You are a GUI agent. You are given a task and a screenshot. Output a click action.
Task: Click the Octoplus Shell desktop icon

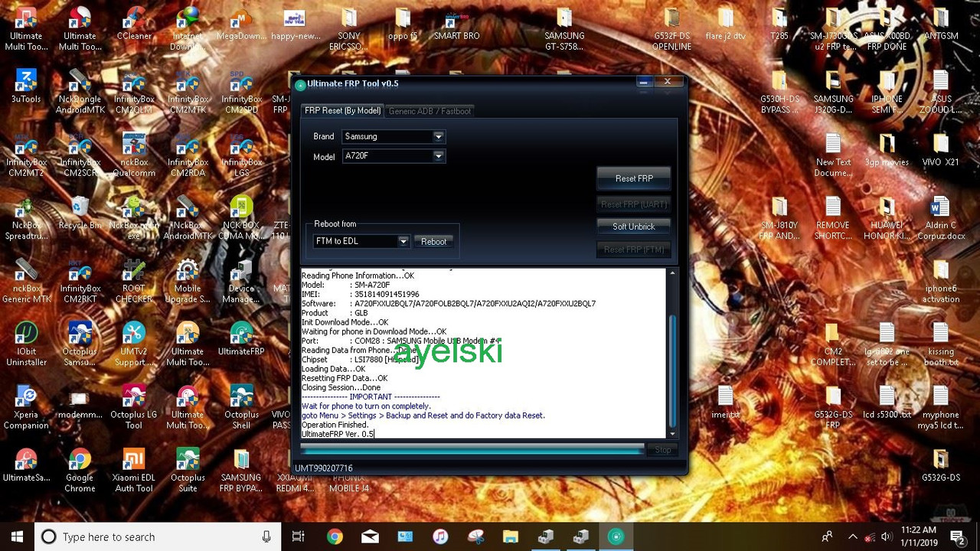(241, 407)
